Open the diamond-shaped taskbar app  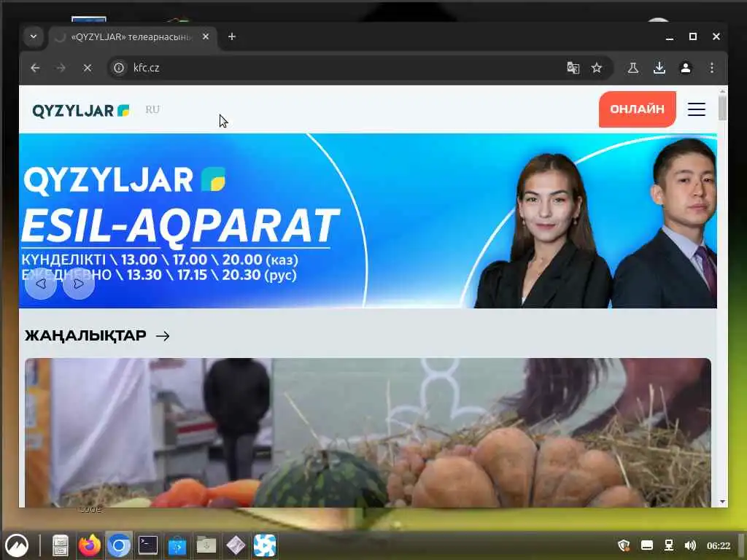(x=236, y=545)
